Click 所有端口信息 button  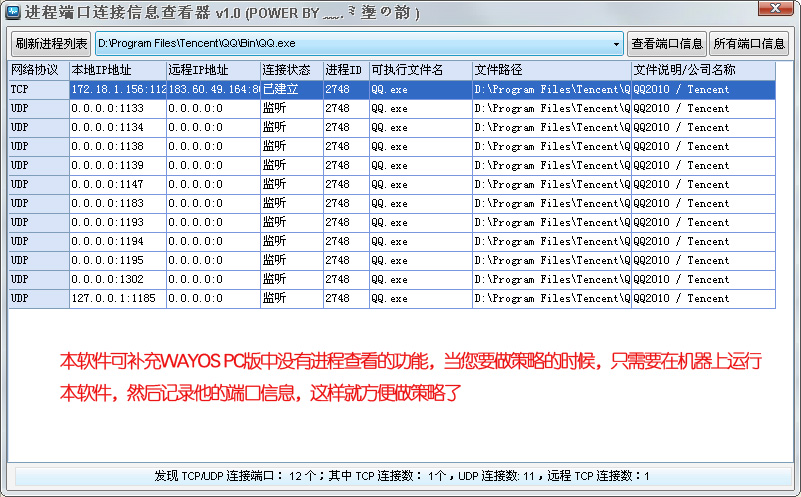coord(749,43)
